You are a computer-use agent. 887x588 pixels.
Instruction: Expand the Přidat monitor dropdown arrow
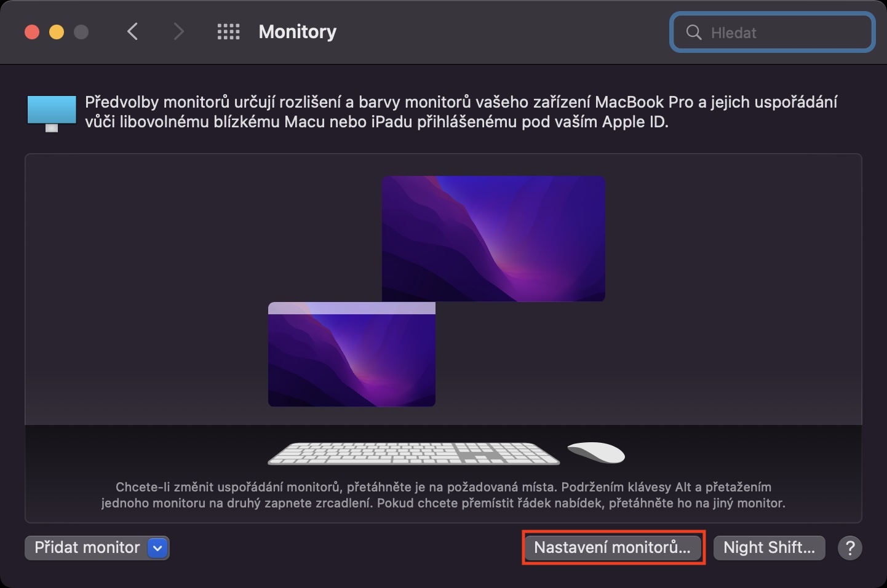(x=158, y=548)
